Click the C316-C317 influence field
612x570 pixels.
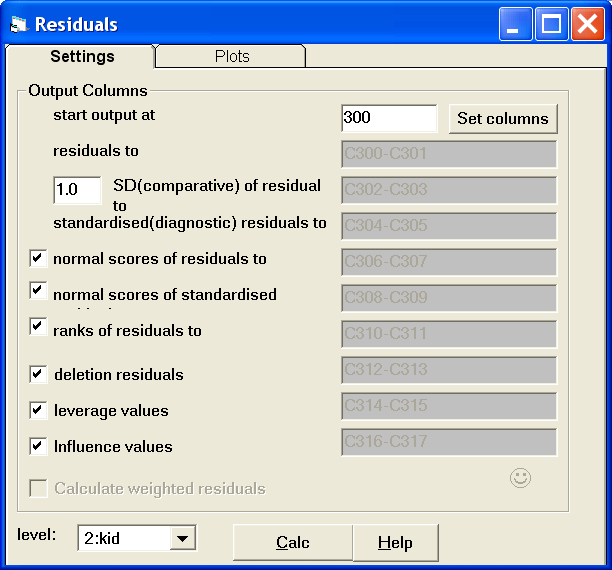tap(449, 442)
